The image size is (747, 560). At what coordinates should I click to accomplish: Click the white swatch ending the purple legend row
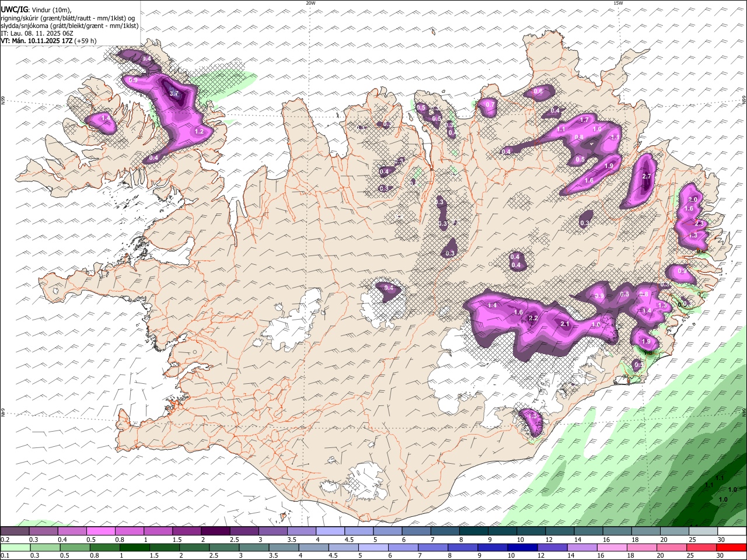pos(732,531)
